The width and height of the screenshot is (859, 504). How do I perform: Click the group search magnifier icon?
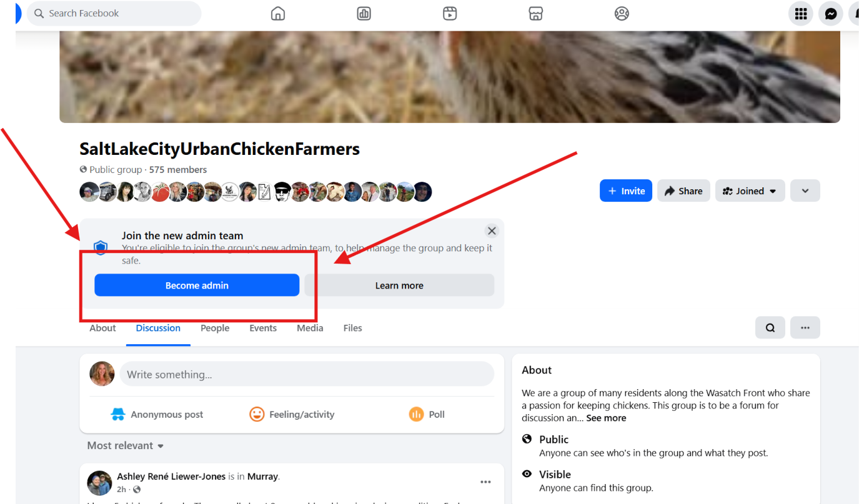770,327
